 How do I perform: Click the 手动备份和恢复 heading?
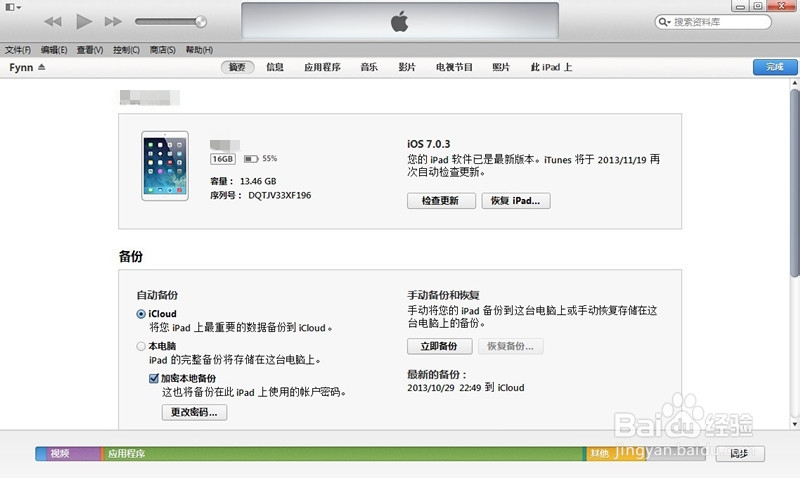tap(443, 295)
